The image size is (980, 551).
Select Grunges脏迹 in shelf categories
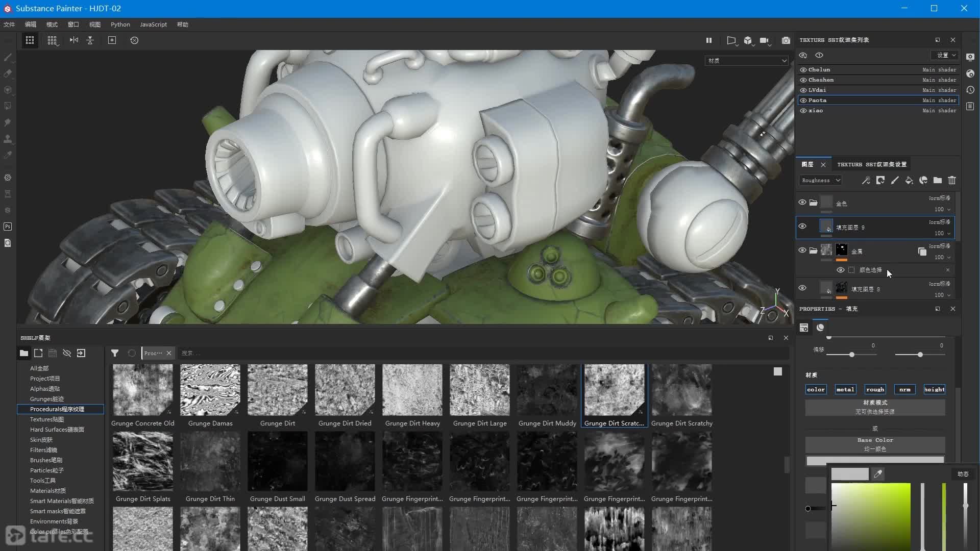[x=46, y=399]
